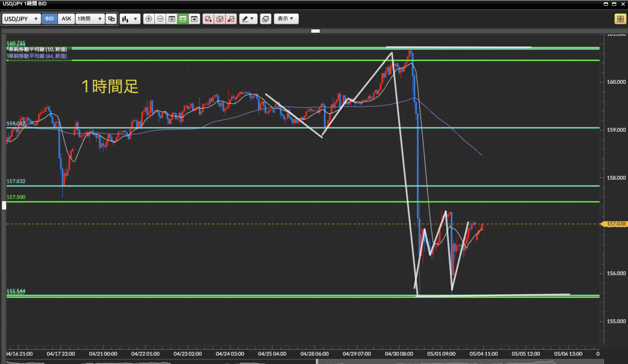This screenshot has height=364, width=628.
Task: Switch price display to BID
Action: 49,19
